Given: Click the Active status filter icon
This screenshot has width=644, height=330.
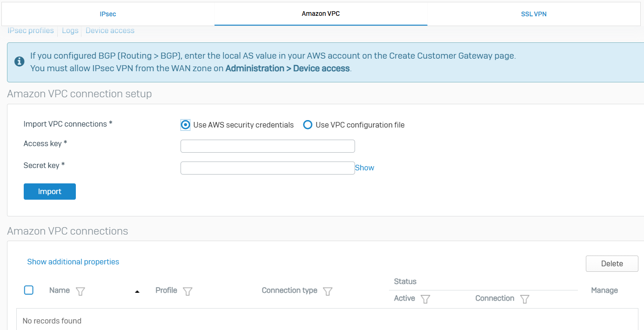Looking at the screenshot, I should (425, 299).
